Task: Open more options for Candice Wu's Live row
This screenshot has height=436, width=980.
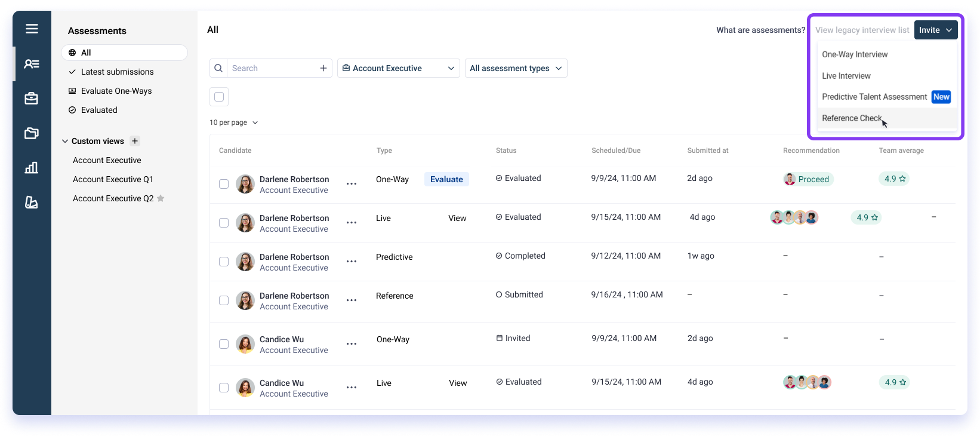Action: [352, 388]
